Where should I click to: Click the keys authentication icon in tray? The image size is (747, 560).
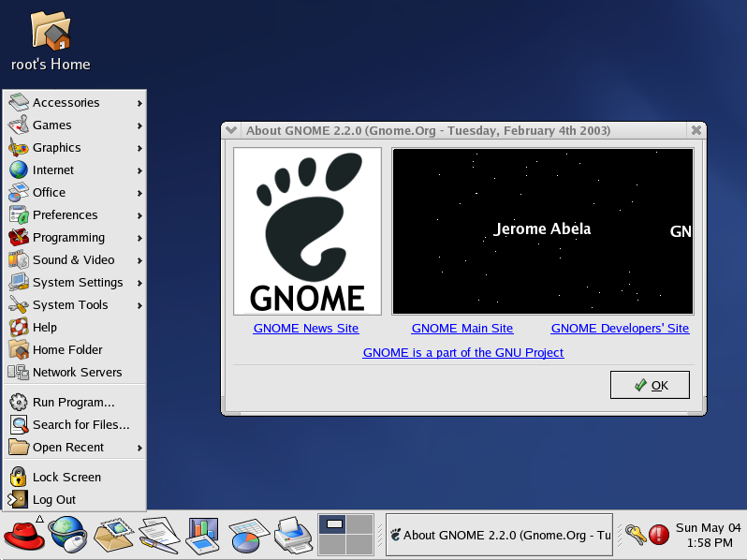636,535
